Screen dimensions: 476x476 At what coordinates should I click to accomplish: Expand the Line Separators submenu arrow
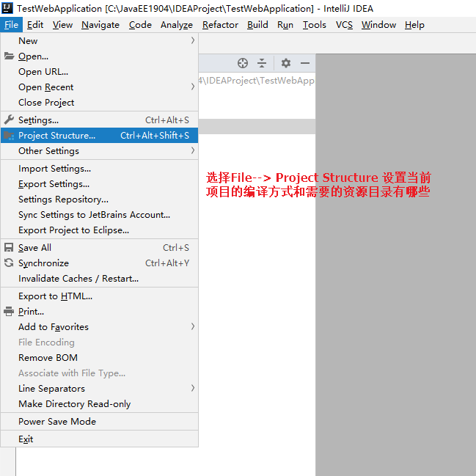(x=193, y=388)
